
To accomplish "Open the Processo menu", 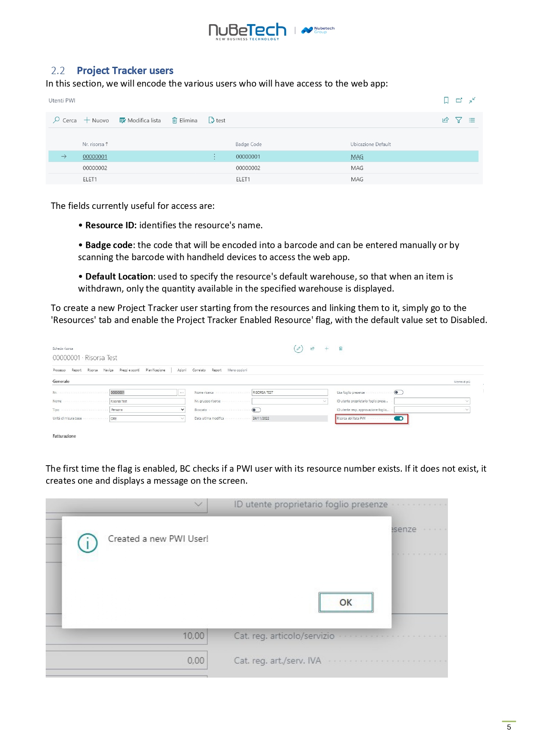I will [59, 370].
